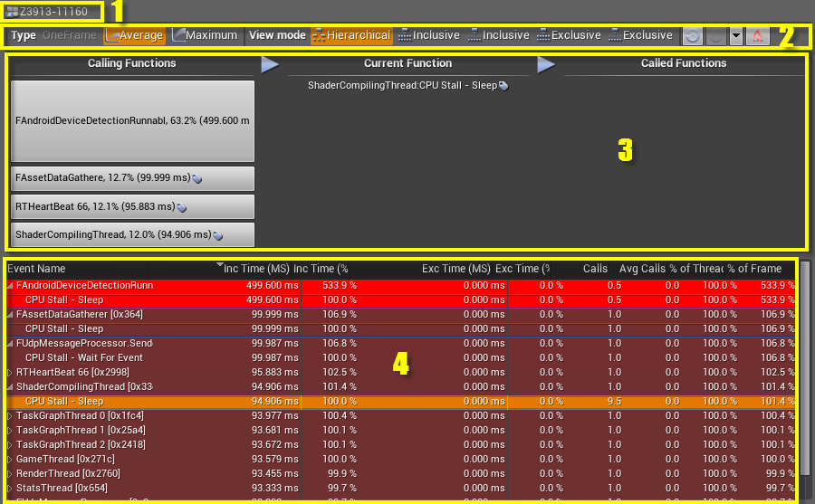Sort by Inc Time (MS) column header
The image size is (815, 504).
pyautogui.click(x=255, y=269)
